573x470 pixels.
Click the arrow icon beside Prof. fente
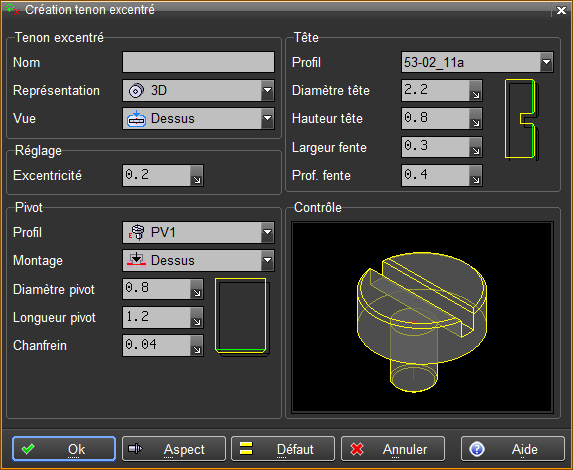click(x=475, y=175)
